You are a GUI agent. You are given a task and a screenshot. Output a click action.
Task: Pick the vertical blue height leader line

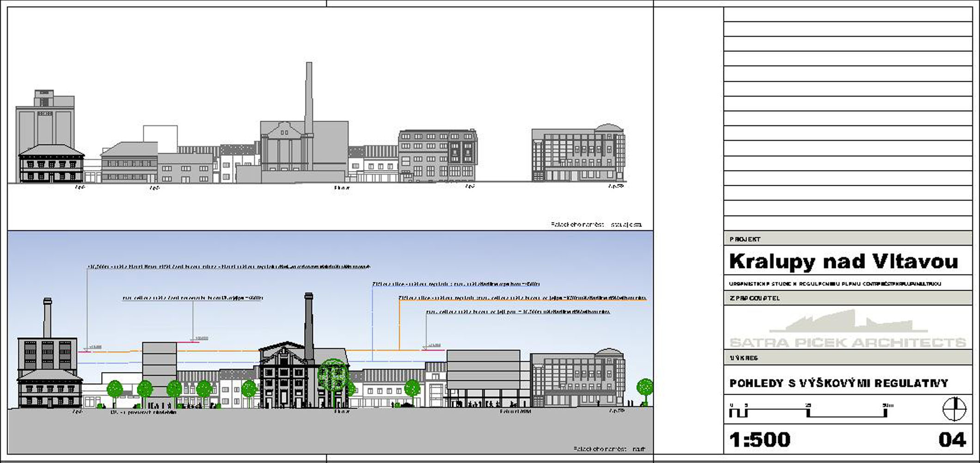point(373,323)
